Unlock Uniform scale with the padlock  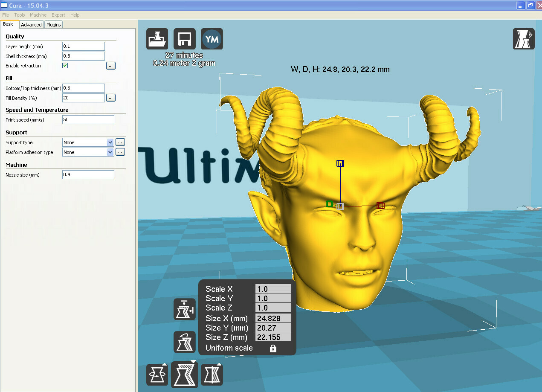[272, 348]
